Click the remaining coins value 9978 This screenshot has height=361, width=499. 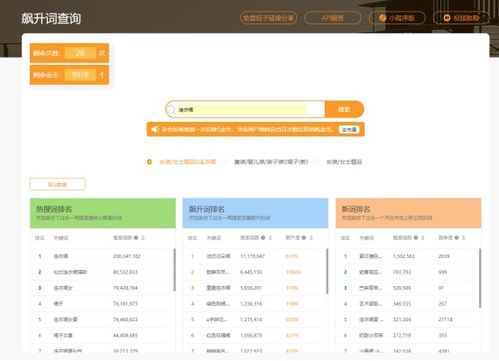(80, 75)
